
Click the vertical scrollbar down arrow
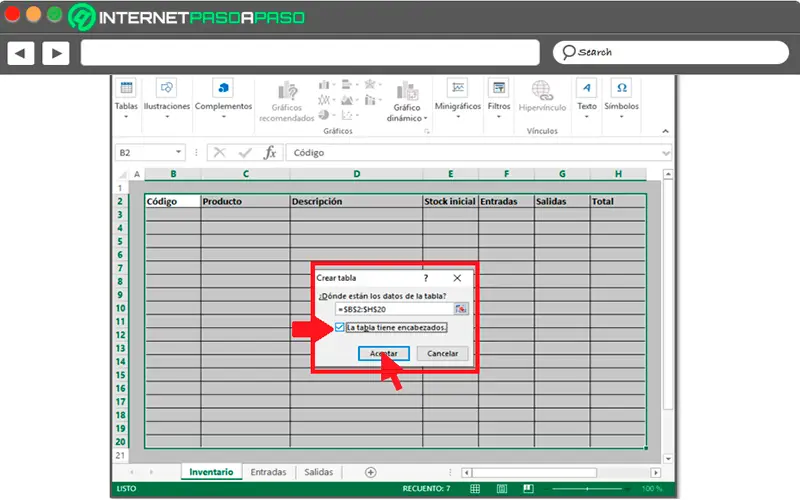pyautogui.click(x=668, y=459)
